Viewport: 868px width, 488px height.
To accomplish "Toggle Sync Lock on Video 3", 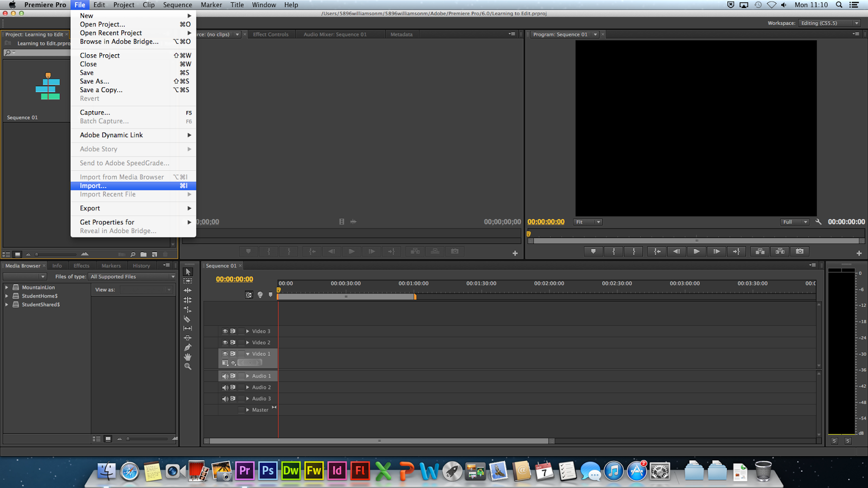I will 233,331.
